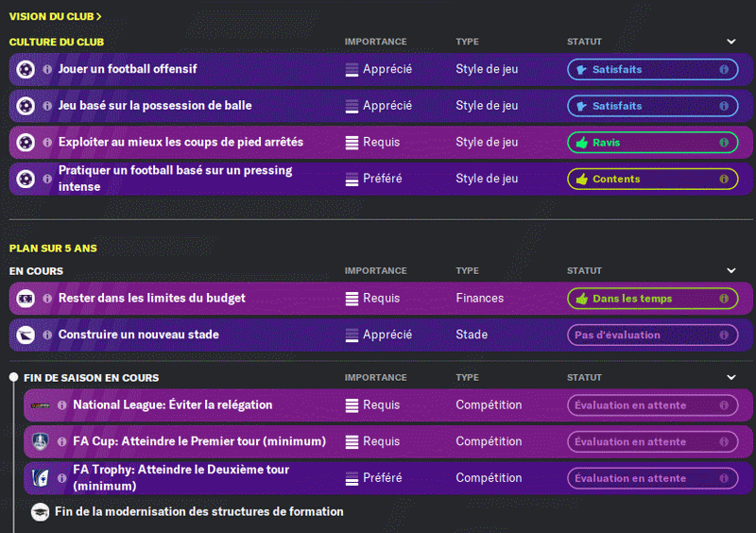
Task: Collapse the Culture du club section chevron
Action: [730, 42]
